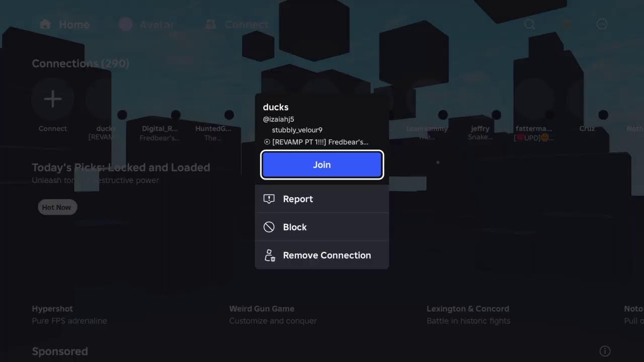The height and width of the screenshot is (362, 644).
Task: Choose Block from the ducks popup
Action: (322, 227)
